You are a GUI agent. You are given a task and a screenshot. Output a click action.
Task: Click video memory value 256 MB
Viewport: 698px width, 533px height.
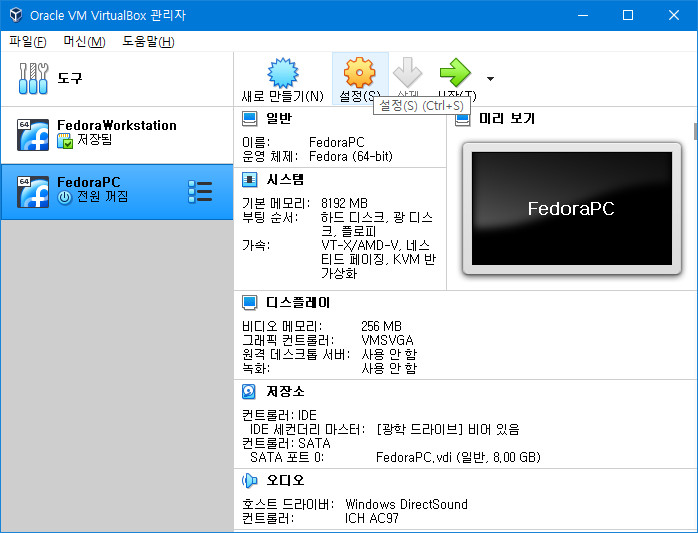click(381, 326)
